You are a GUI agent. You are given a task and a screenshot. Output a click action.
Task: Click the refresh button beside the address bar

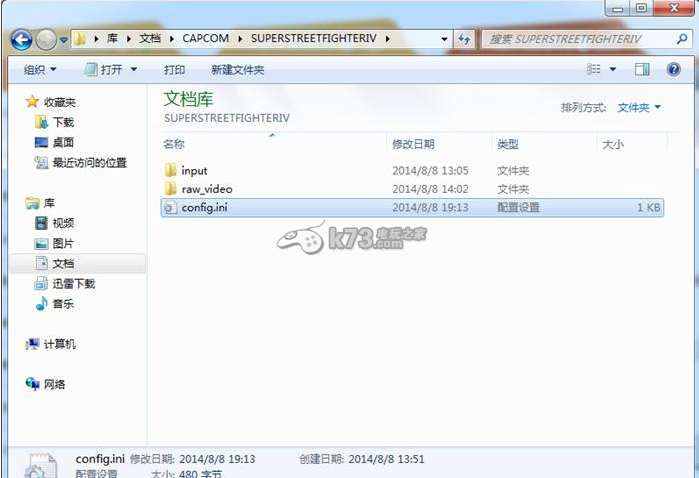click(464, 40)
